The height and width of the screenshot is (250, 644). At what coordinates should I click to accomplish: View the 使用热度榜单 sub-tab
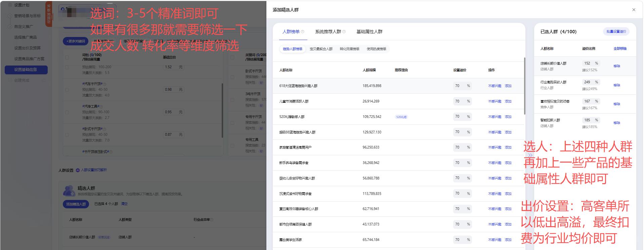click(376, 49)
